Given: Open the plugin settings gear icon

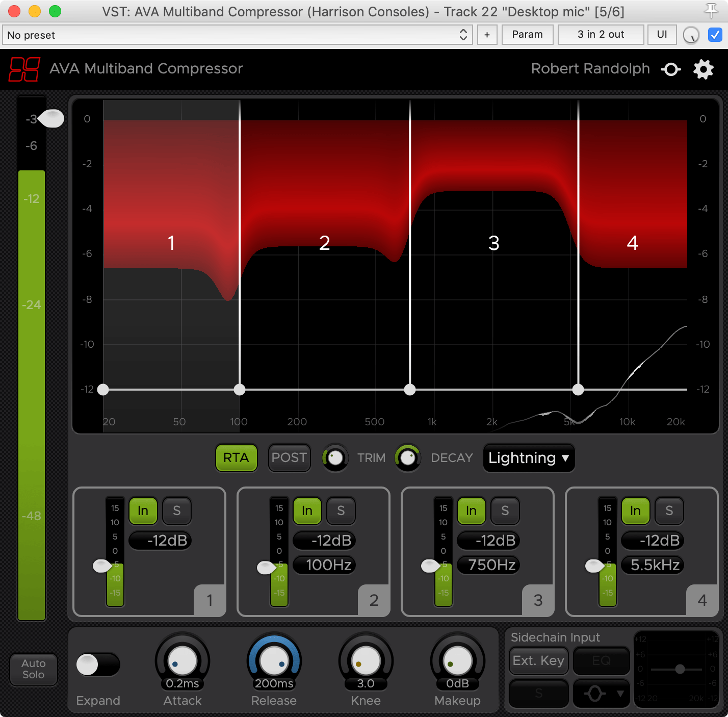Looking at the screenshot, I should tap(704, 69).
